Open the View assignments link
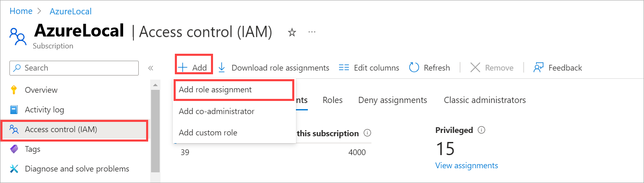644x183 pixels. pyautogui.click(x=467, y=165)
